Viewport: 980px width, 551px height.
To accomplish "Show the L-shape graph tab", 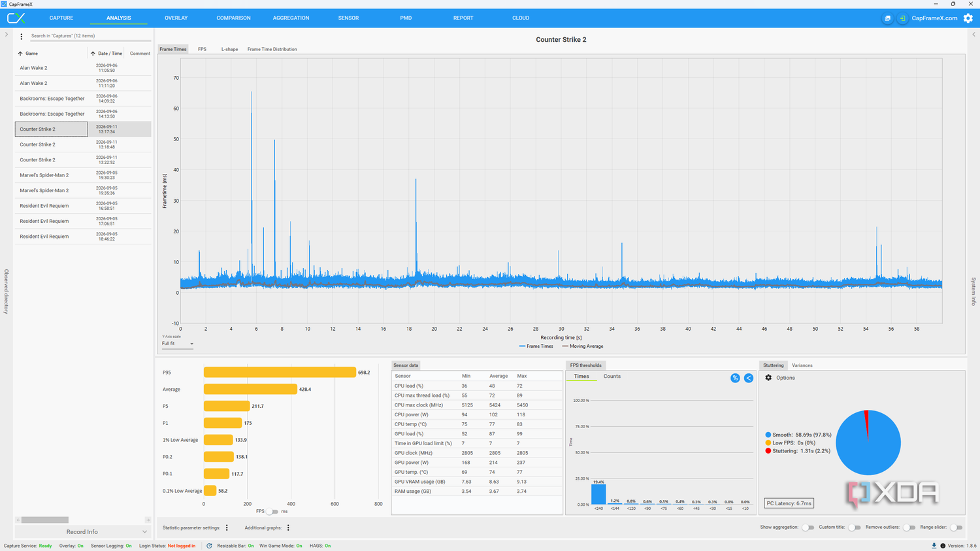I will pos(229,49).
